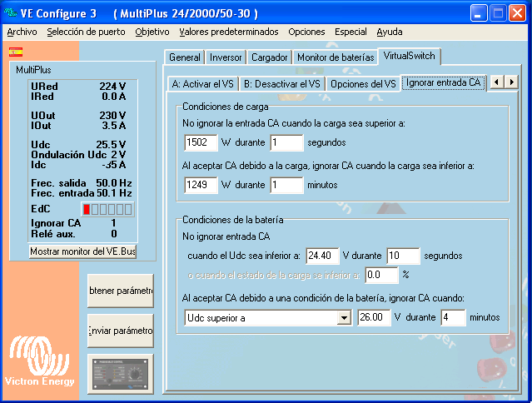The height and width of the screenshot is (403, 532).
Task: Open the Objetivo menu
Action: click(152, 32)
